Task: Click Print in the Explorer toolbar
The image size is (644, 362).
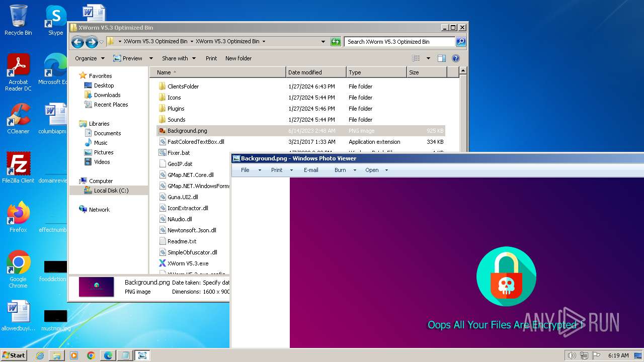Action: click(211, 58)
